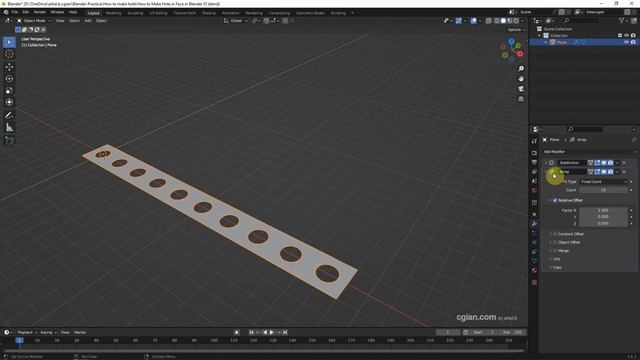Open the Modifiers wrench tab in Properties
This screenshot has height=360, width=640.
click(x=534, y=224)
